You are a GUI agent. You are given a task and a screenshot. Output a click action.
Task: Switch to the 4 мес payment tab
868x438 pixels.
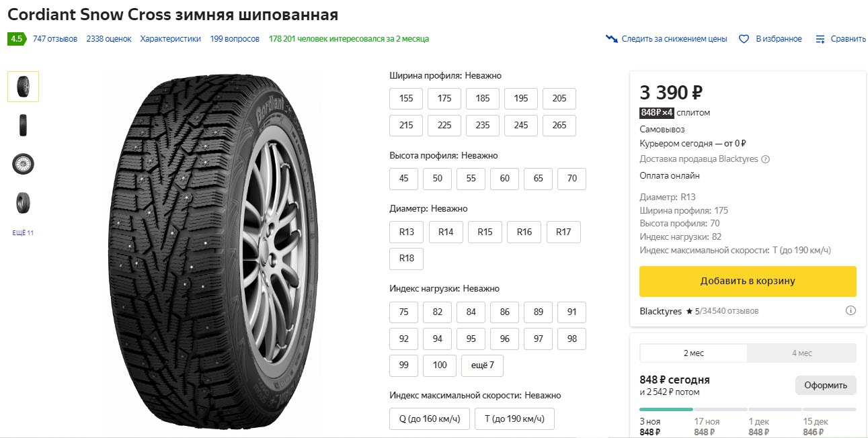click(801, 353)
